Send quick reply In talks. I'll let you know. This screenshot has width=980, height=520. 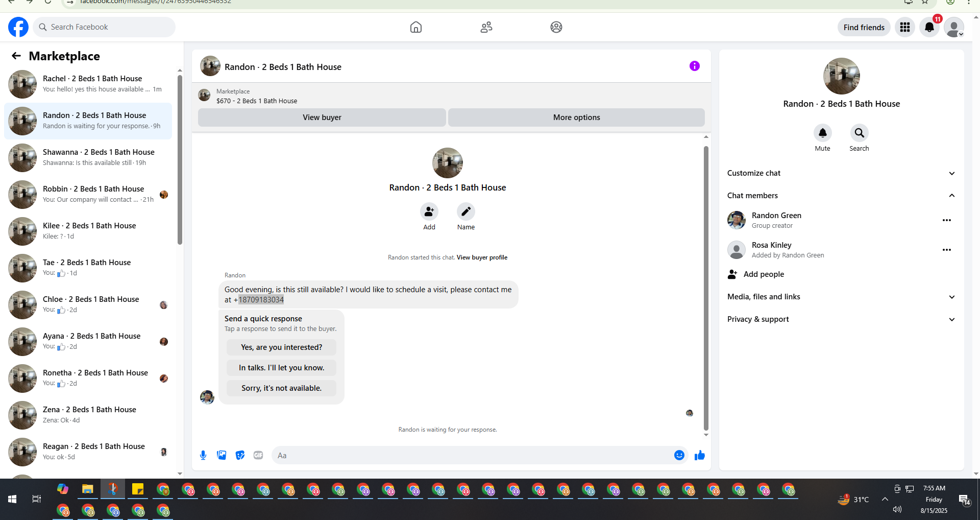pyautogui.click(x=282, y=368)
